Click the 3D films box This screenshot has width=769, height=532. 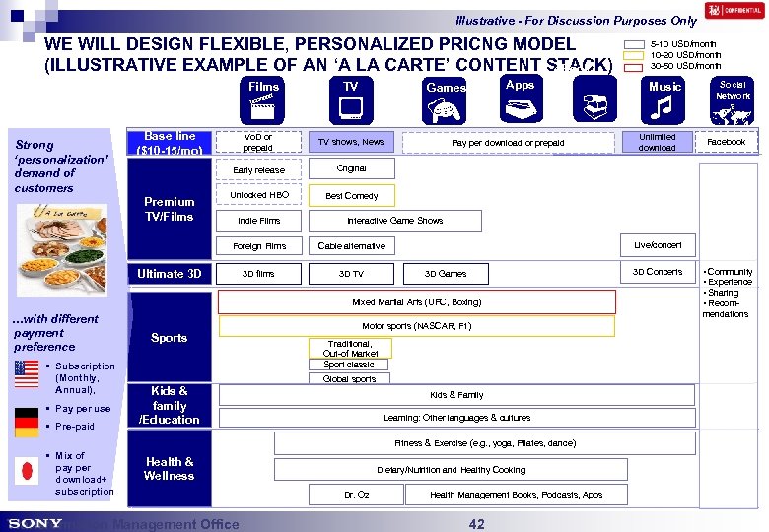(x=258, y=274)
